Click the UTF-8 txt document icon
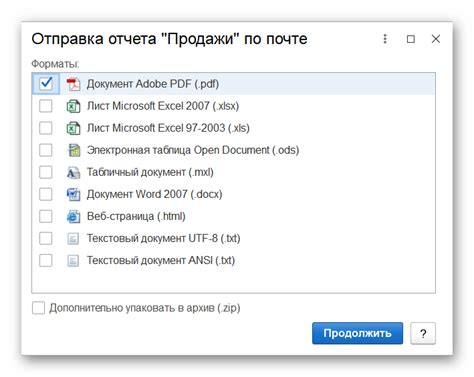This screenshot has width=474, height=377. pos(73,239)
